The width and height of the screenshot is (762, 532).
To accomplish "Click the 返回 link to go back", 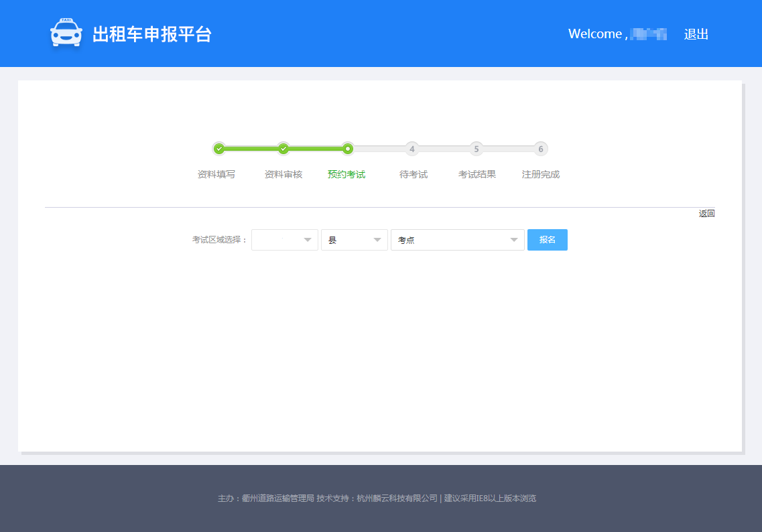I will click(706, 214).
